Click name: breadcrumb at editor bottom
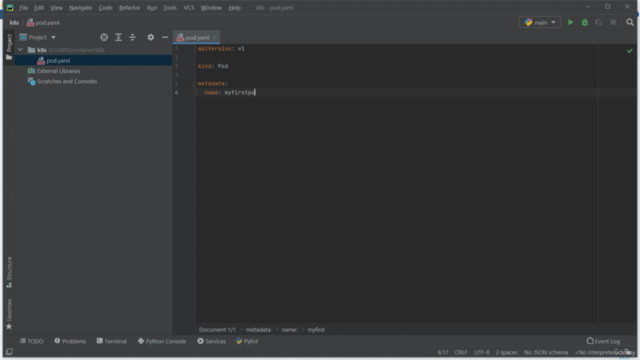Image resolution: width=640 pixels, height=360 pixels. [x=289, y=329]
